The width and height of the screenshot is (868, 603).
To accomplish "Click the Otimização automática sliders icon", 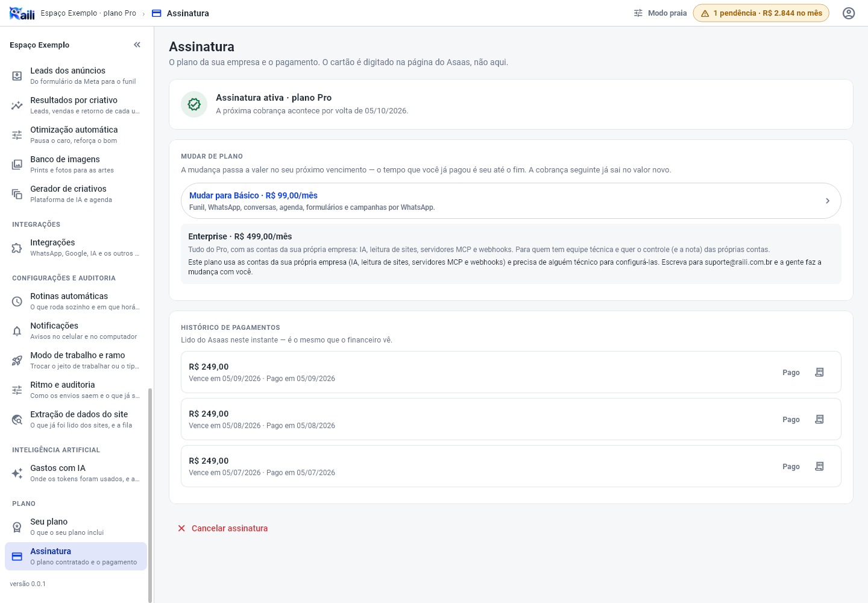I will tap(17, 135).
